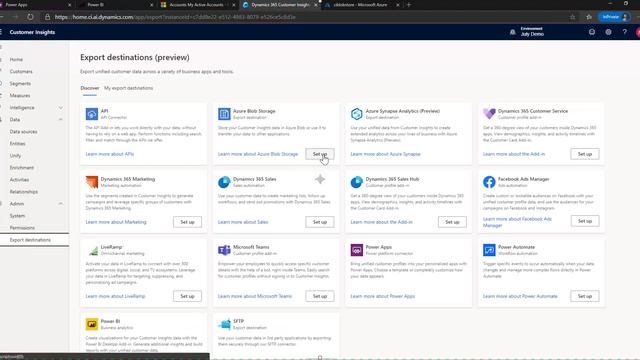640x360 pixels.
Task: Open Measures in sidebar
Action: (x=20, y=96)
